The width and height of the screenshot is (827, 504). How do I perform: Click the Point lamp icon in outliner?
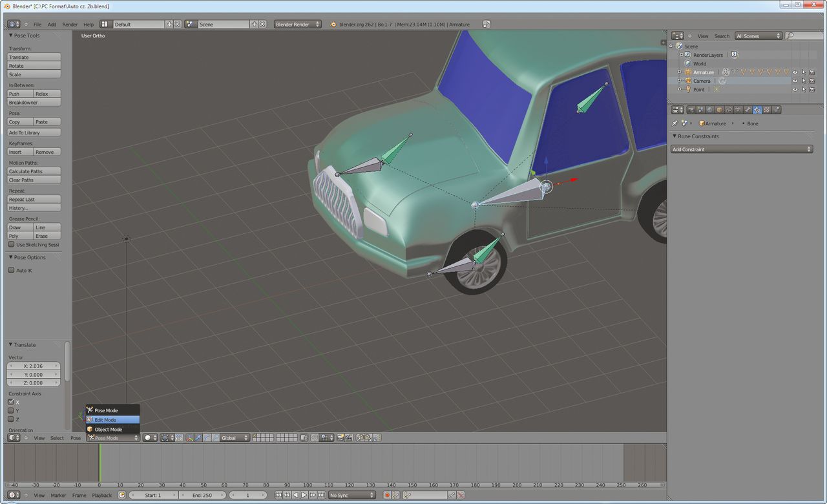point(688,89)
